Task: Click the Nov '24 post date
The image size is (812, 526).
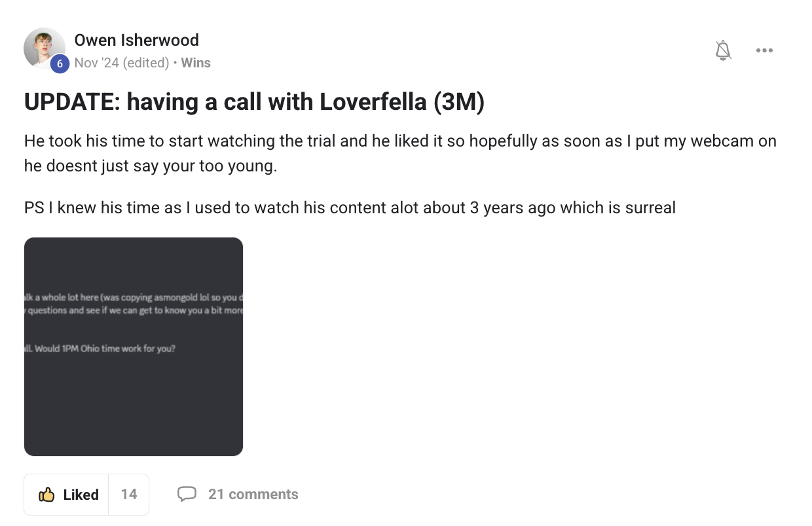Action: click(x=95, y=63)
